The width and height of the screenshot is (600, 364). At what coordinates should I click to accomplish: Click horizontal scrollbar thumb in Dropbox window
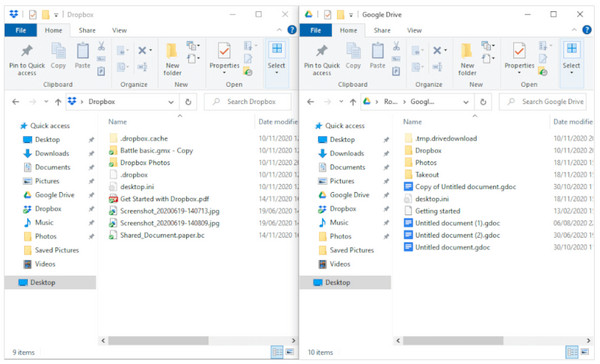(x=158, y=340)
